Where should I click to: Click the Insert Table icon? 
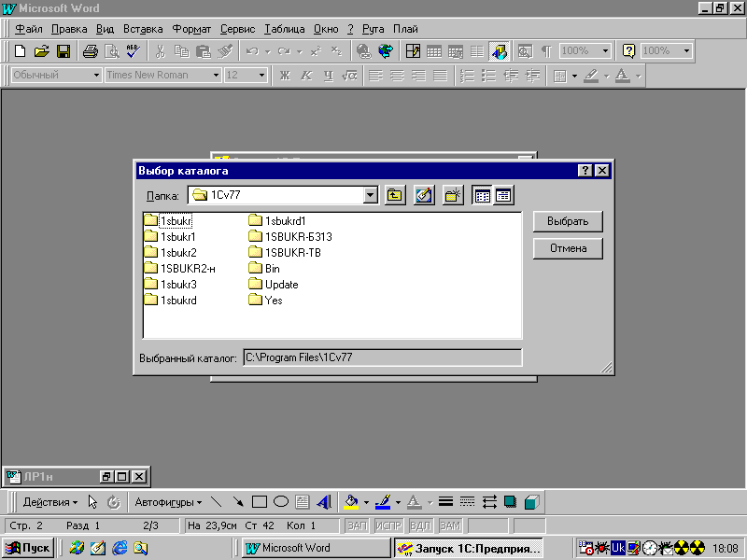(x=434, y=51)
